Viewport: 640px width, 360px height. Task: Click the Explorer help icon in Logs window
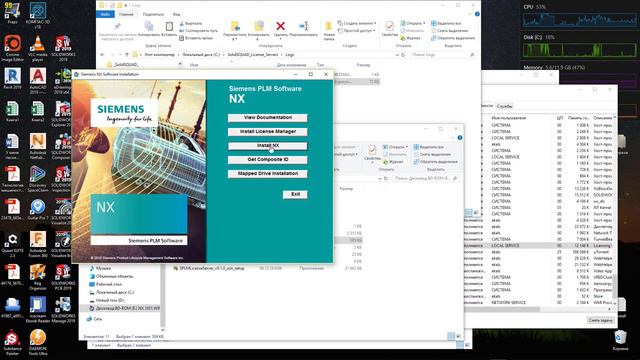pos(477,14)
